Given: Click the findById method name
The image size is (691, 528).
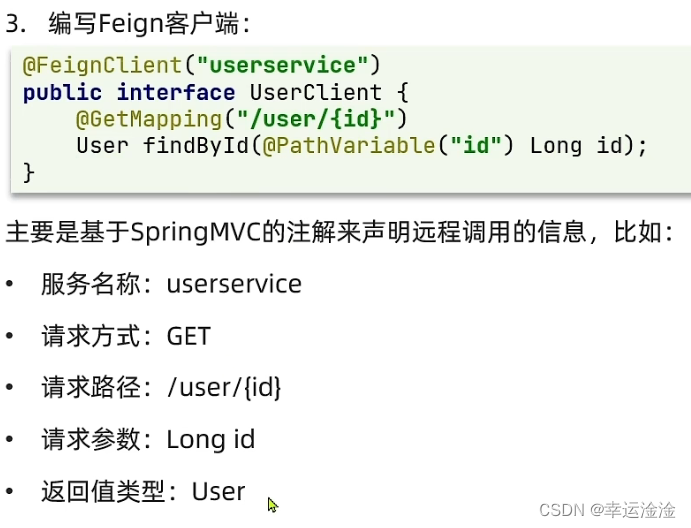Looking at the screenshot, I should pyautogui.click(x=196, y=146).
